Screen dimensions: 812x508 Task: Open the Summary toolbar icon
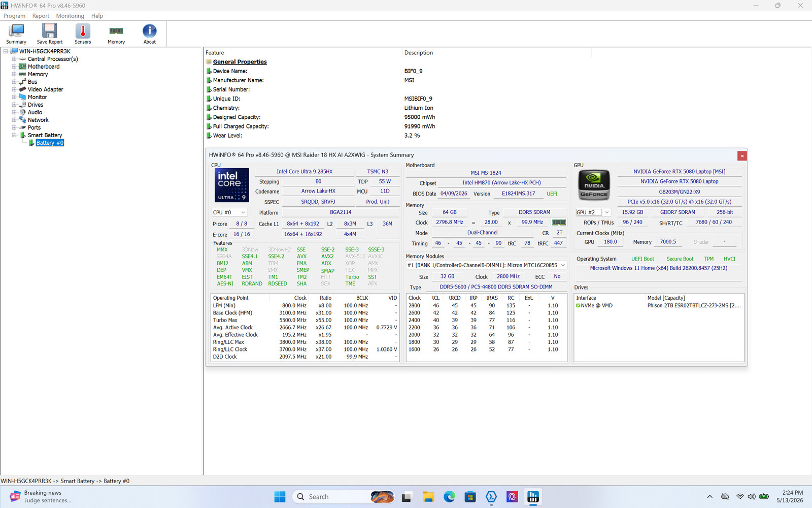[16, 34]
